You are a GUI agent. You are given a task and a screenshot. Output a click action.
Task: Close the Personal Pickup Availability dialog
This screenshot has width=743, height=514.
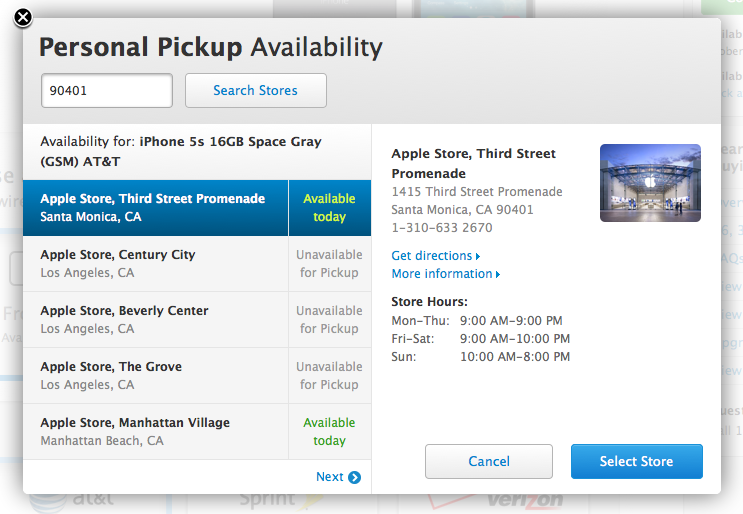tap(23, 18)
